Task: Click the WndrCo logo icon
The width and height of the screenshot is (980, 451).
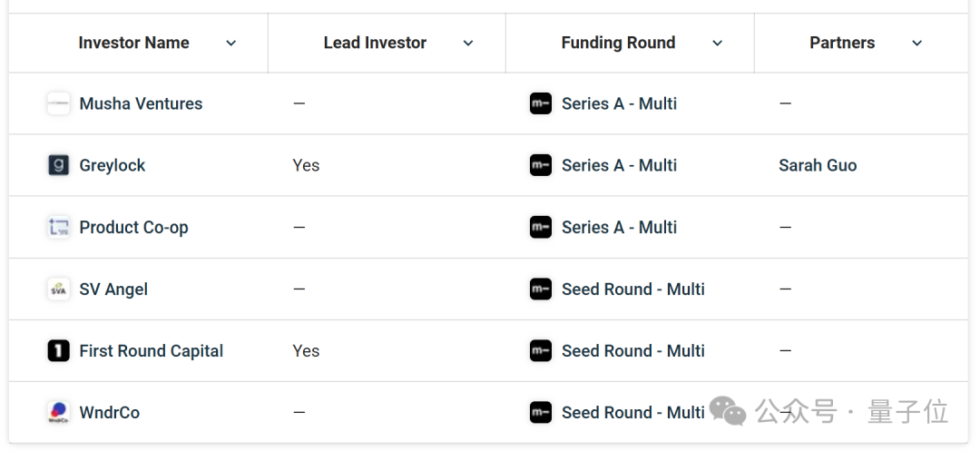Action: pyautogui.click(x=58, y=413)
